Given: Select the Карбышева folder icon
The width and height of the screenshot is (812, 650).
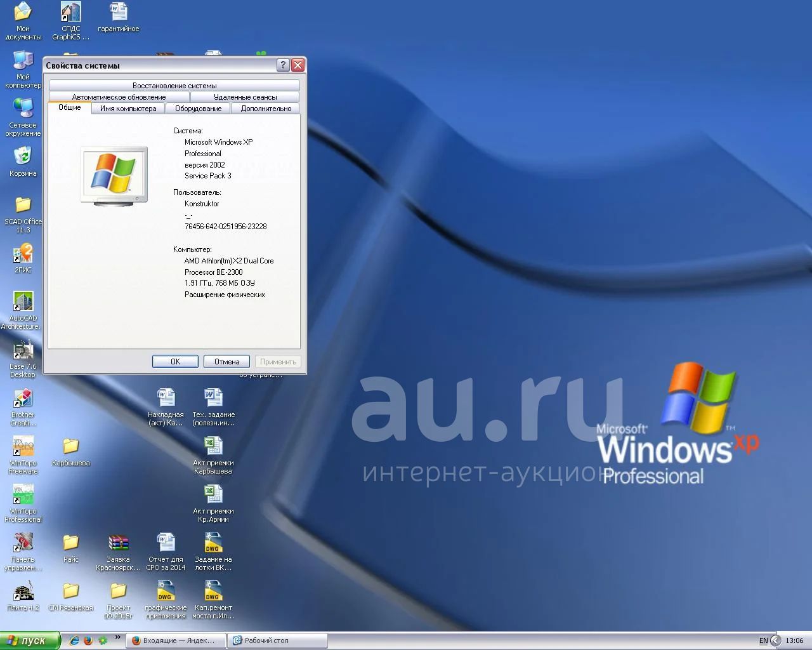Looking at the screenshot, I should (x=70, y=451).
